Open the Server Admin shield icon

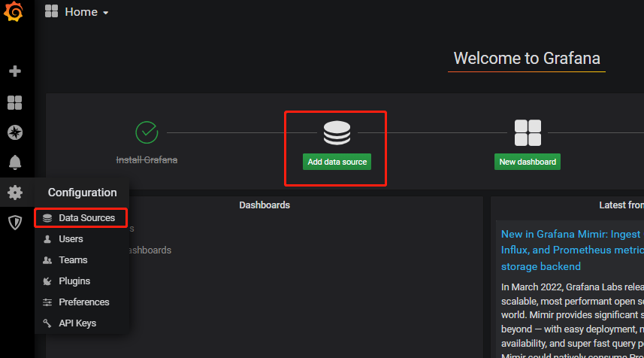(15, 223)
